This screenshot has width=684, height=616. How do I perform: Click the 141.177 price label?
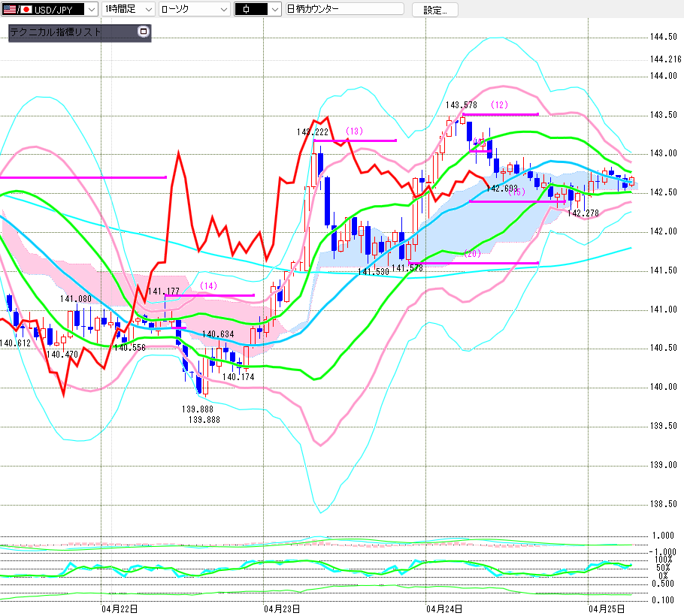coord(164,291)
